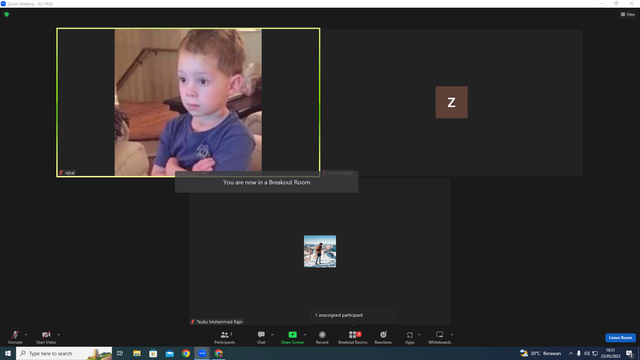Open share options arrow beside Share Screen
This screenshot has height=360, width=640.
click(305, 335)
